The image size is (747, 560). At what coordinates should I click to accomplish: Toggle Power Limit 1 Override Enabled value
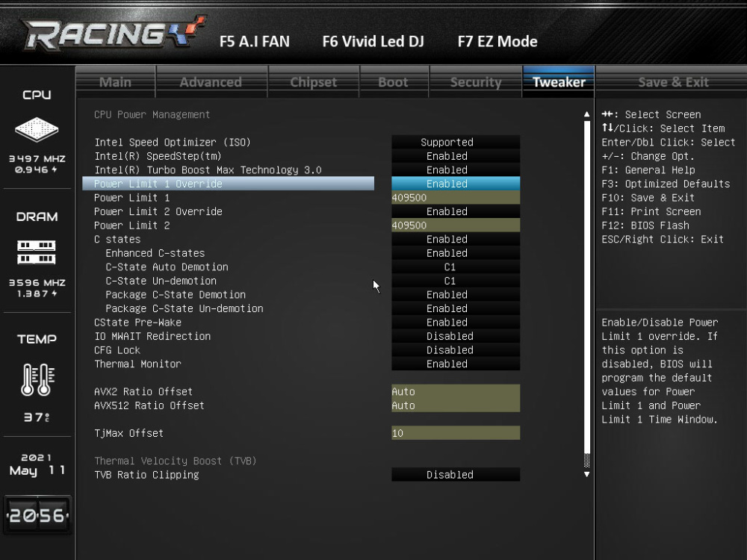coord(456,184)
